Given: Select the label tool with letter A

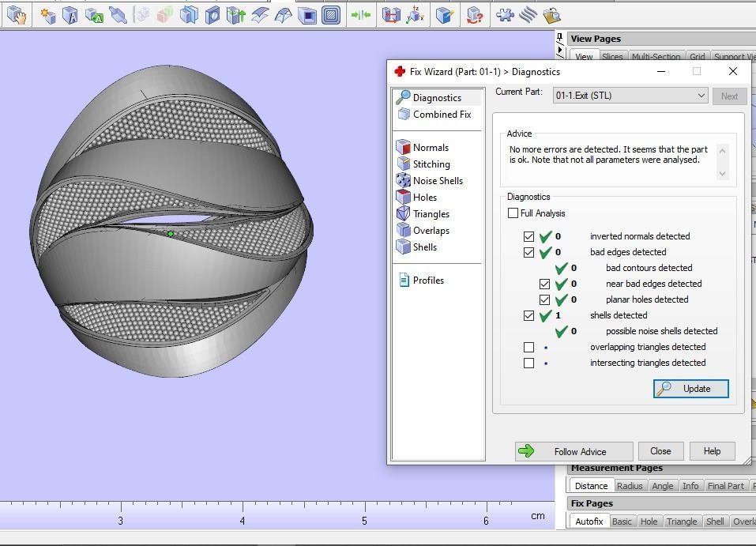Looking at the screenshot, I should (70, 16).
